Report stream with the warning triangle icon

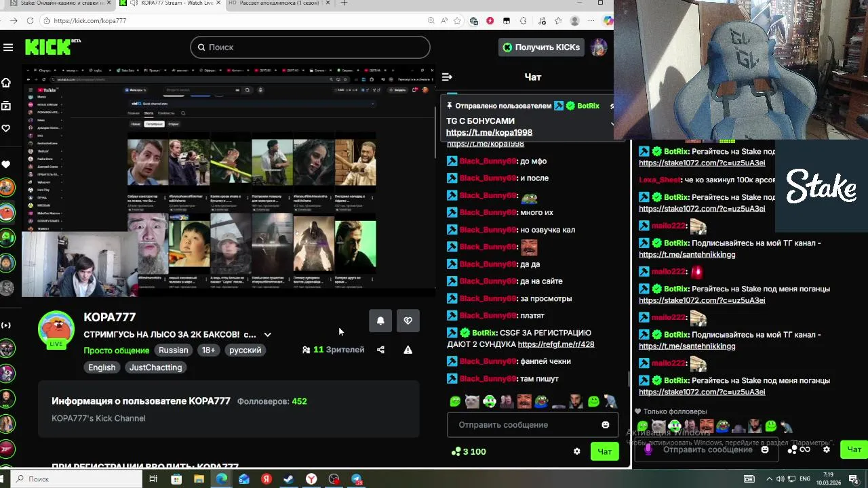pos(408,350)
